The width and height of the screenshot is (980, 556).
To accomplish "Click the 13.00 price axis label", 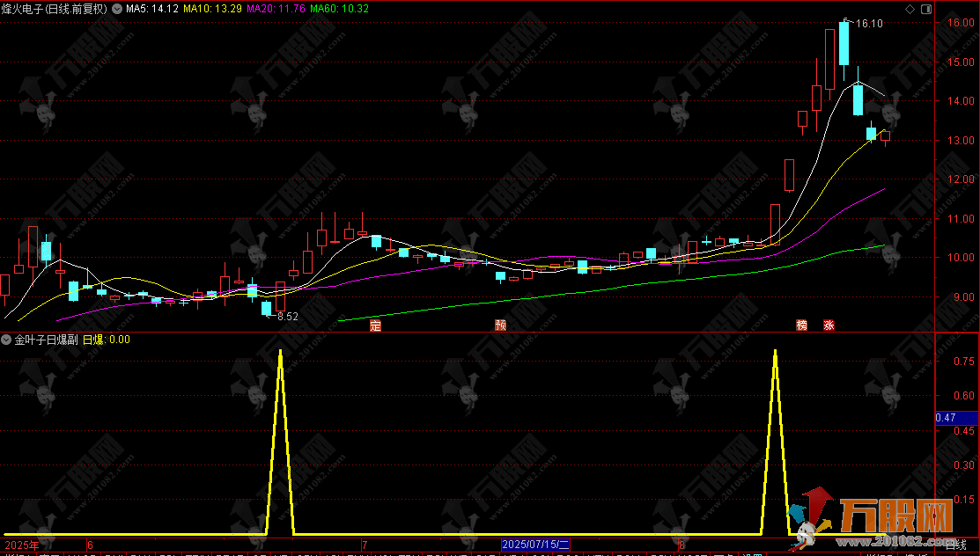I will point(961,140).
